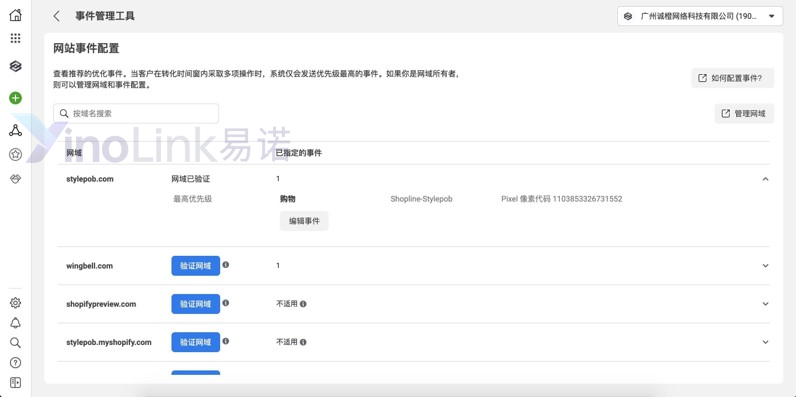Expand the stylepob.myshopify.com domain row
This screenshot has height=397, width=796.
point(766,342)
